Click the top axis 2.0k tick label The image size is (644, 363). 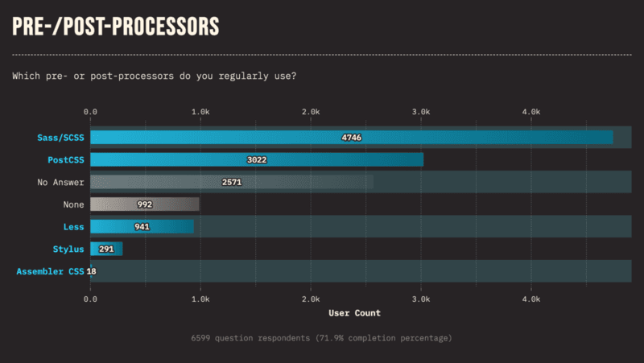pos(311,112)
